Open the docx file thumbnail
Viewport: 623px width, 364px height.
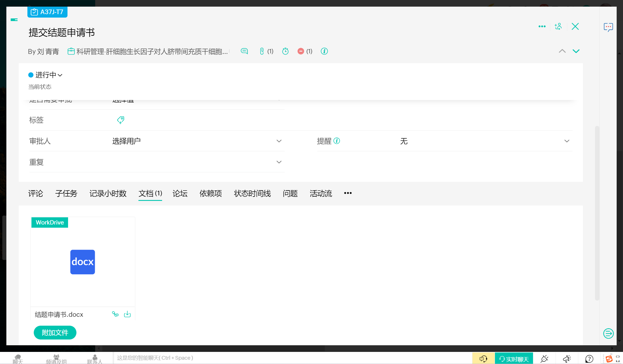(82, 262)
